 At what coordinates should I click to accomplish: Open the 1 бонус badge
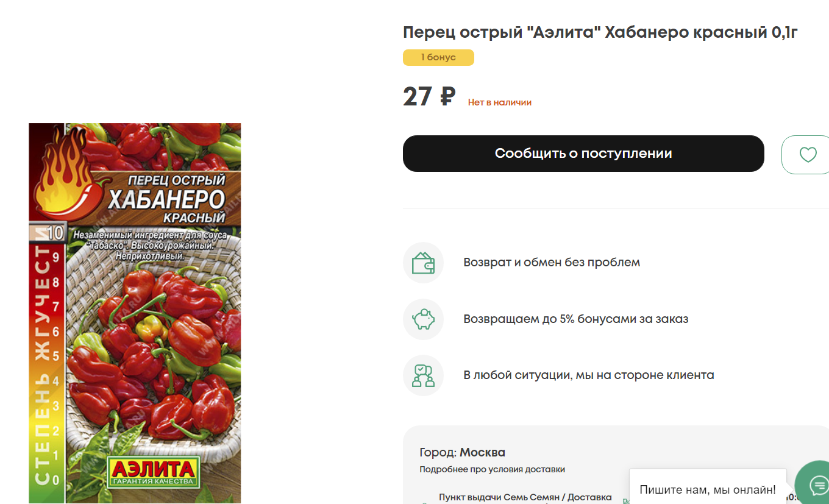pyautogui.click(x=438, y=57)
